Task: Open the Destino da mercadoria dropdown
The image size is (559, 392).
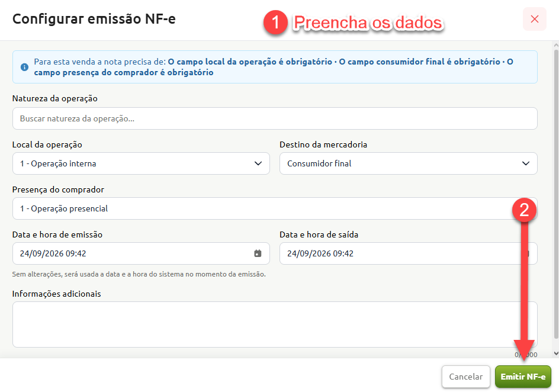Action: point(408,163)
